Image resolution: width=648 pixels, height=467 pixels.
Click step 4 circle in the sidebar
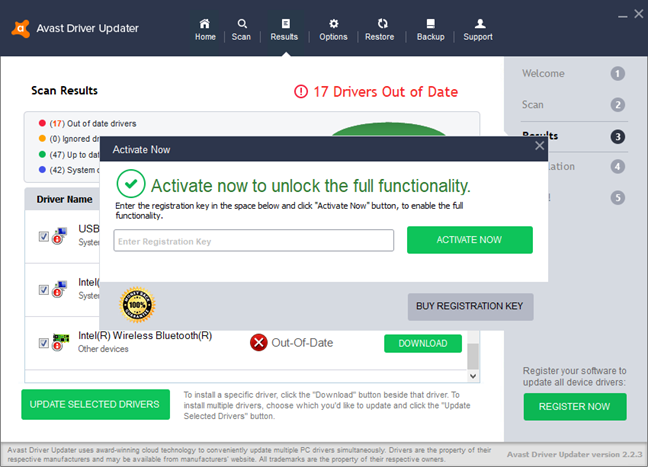pyautogui.click(x=618, y=167)
